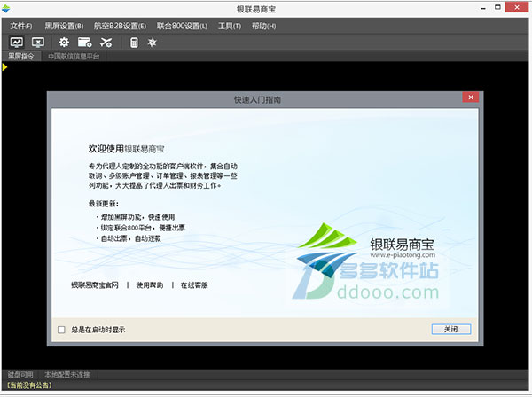Click the app logo icon in title bar
This screenshot has width=532, height=397.
(6, 9)
